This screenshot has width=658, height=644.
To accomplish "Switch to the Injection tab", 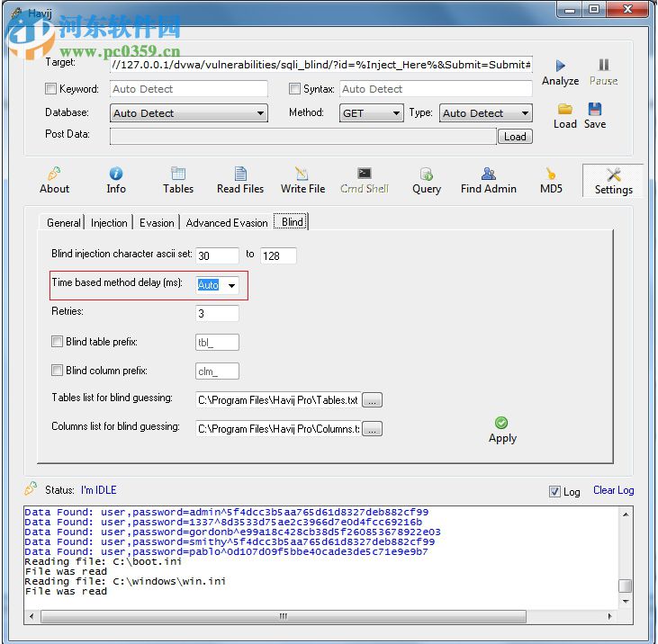I will click(109, 223).
